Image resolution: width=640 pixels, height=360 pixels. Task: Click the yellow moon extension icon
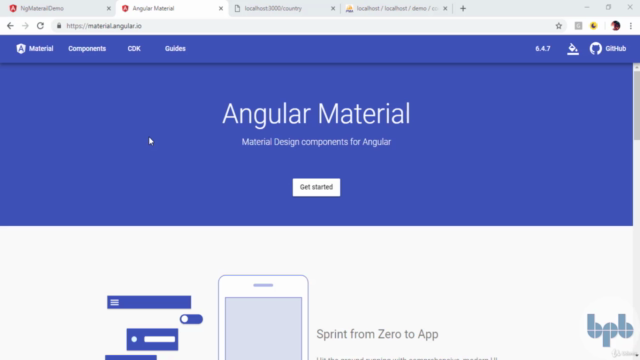[x=593, y=26]
